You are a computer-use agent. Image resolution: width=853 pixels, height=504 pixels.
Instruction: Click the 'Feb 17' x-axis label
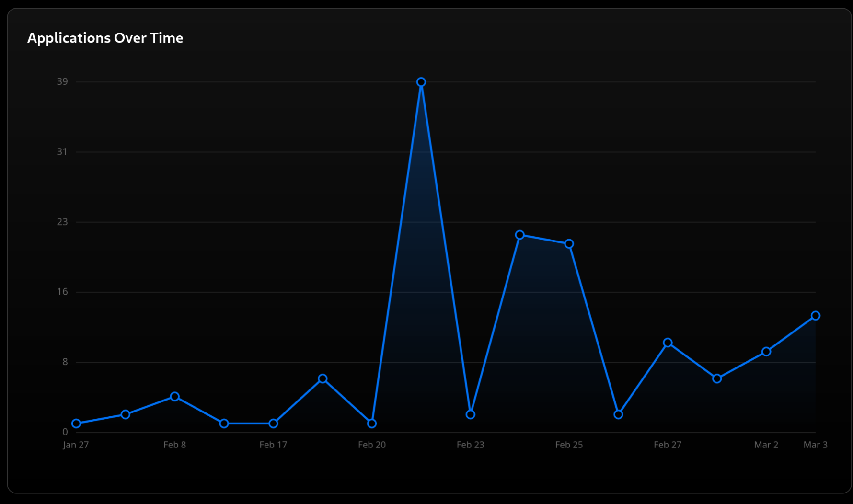273,445
